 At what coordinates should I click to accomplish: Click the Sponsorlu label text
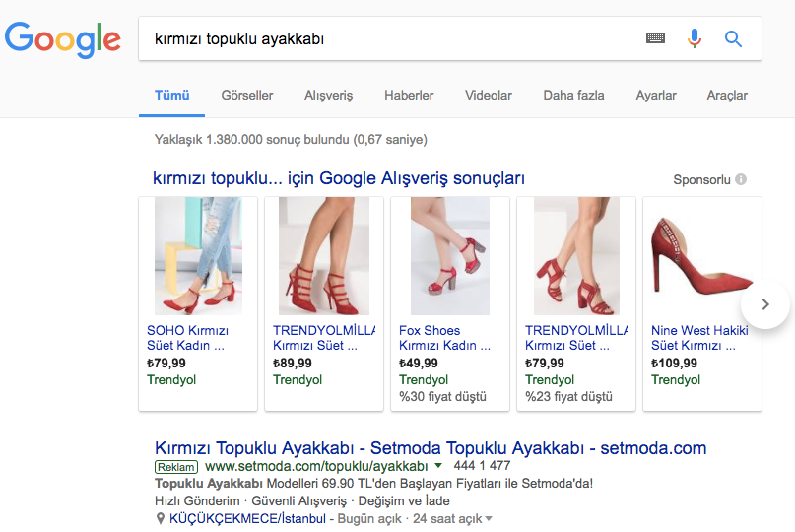coord(701,179)
